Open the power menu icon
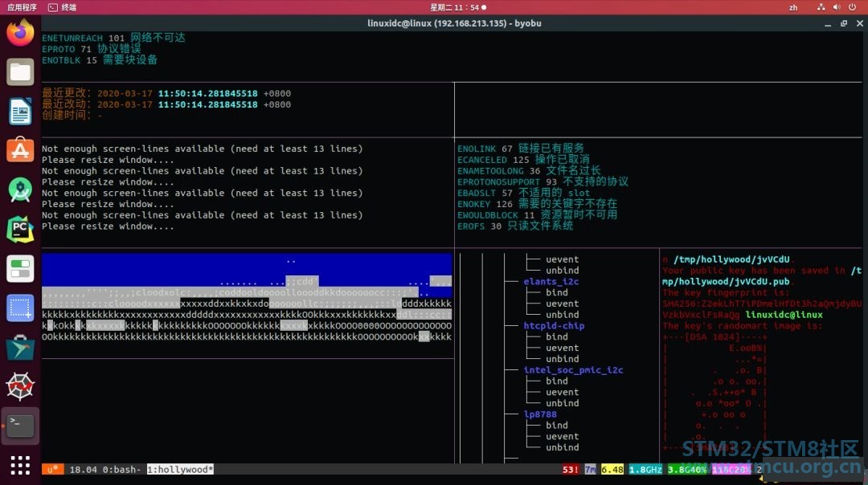The image size is (868, 485). click(852, 7)
